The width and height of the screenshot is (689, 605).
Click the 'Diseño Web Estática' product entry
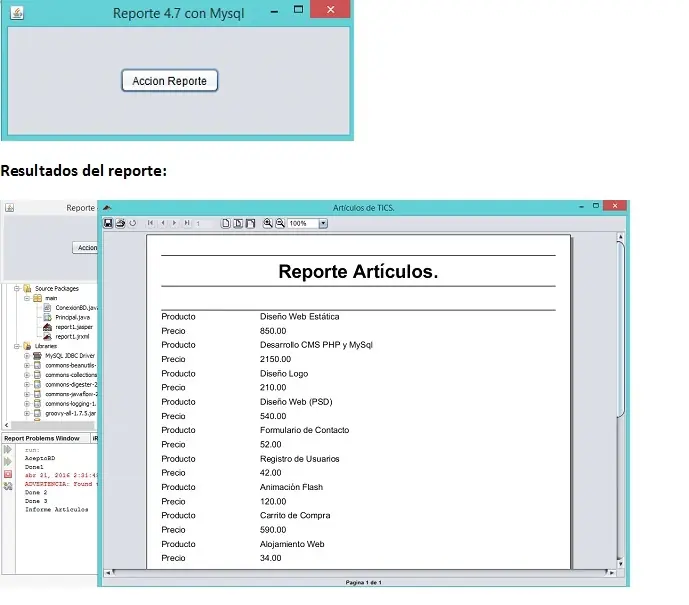coord(300,316)
